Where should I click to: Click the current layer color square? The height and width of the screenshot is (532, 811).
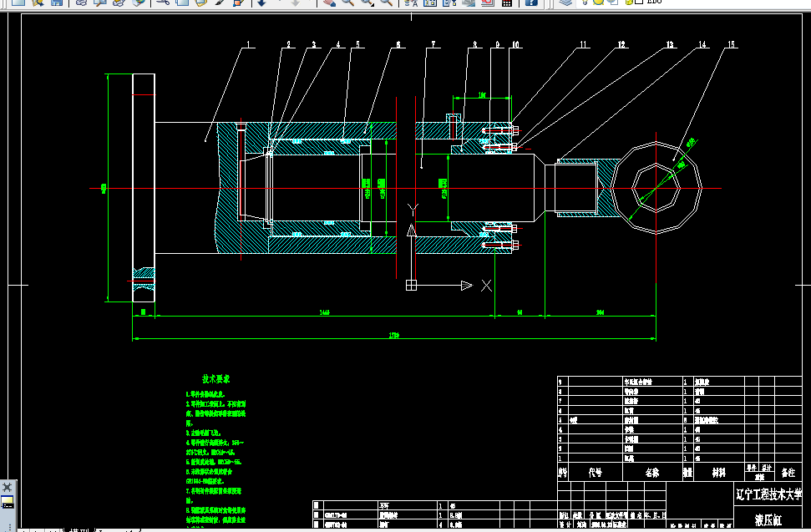point(639,2)
